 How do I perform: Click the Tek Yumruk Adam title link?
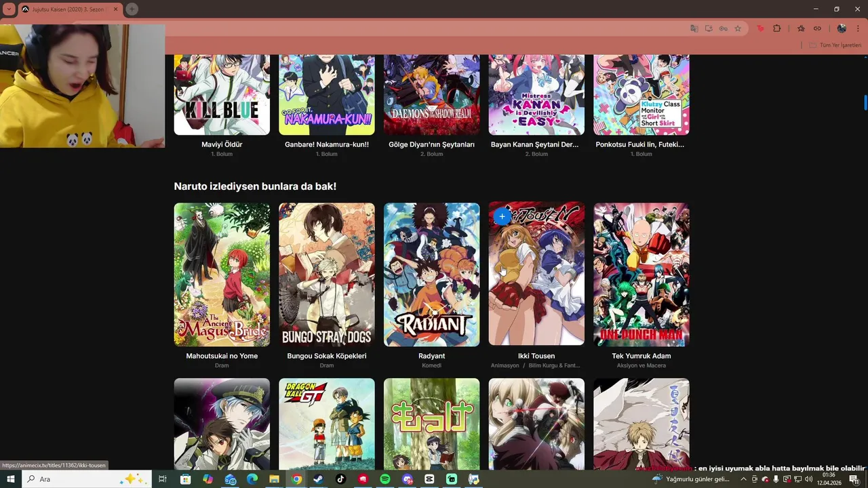[642, 356]
